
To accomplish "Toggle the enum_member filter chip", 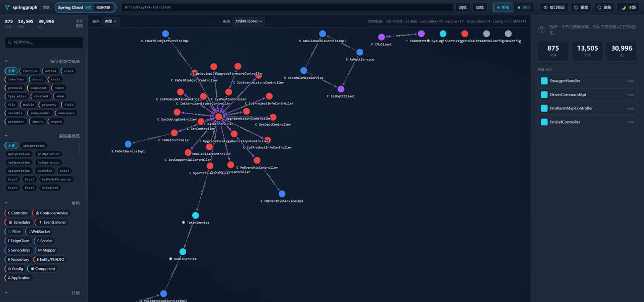I will [x=40, y=113].
